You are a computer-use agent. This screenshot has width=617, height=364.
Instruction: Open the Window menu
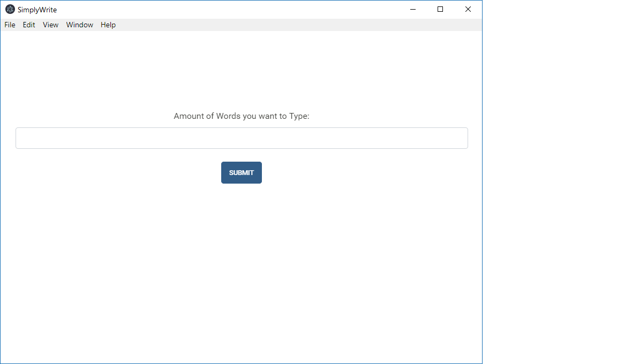point(79,25)
